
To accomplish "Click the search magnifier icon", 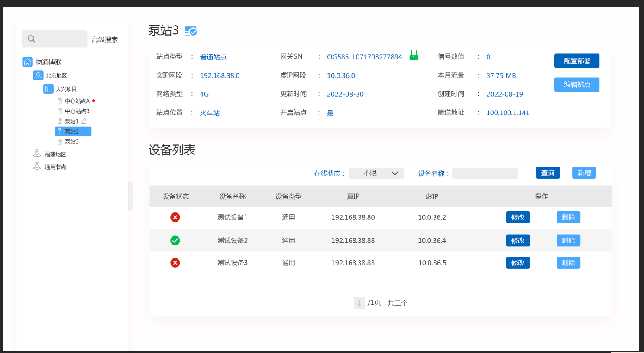I will click(32, 39).
